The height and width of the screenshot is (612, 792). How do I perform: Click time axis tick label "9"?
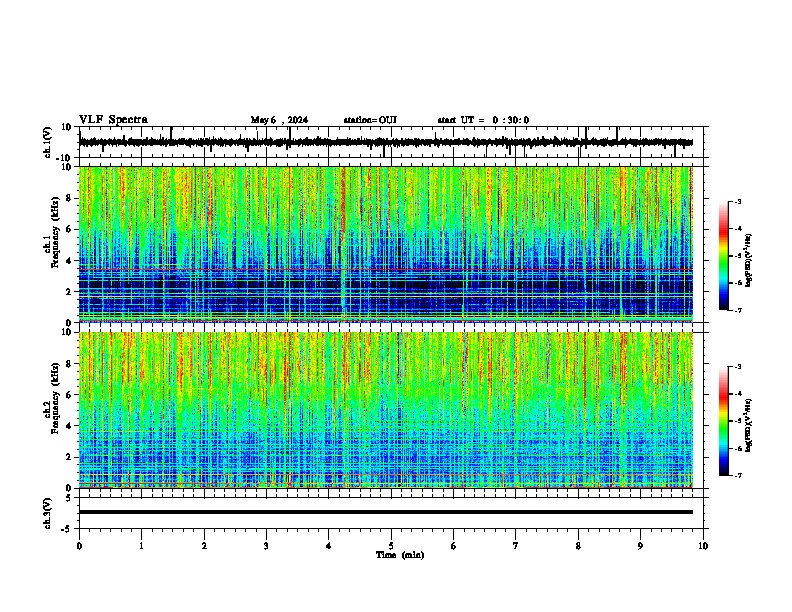coord(640,546)
